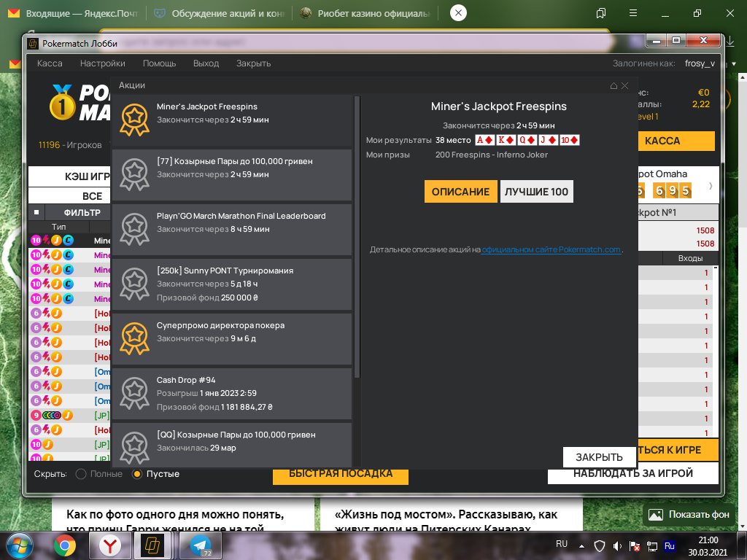Viewport: 747px width, 560px height.
Task: Click medal icon for [QQ] Козырные Пары
Action: tap(134, 448)
